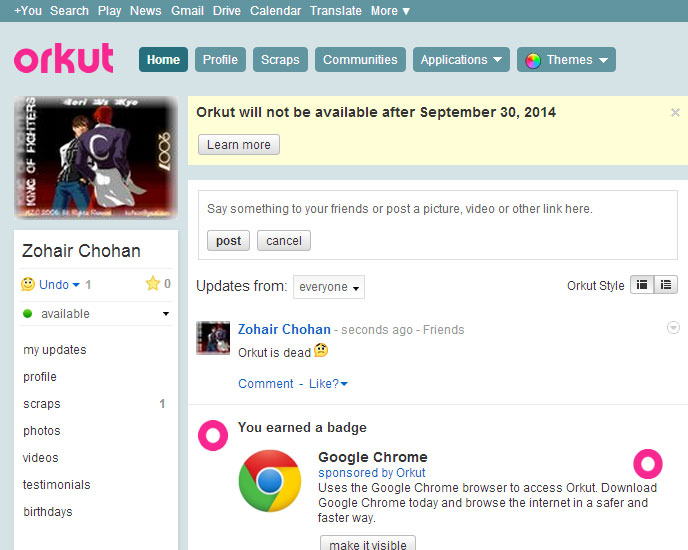This screenshot has height=550, width=688.
Task: Click the smiley icon beside Undo
Action: coord(28,285)
